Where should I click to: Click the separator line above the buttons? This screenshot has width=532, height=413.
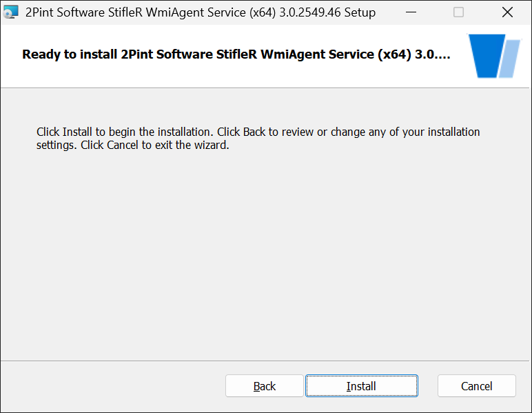point(266,361)
